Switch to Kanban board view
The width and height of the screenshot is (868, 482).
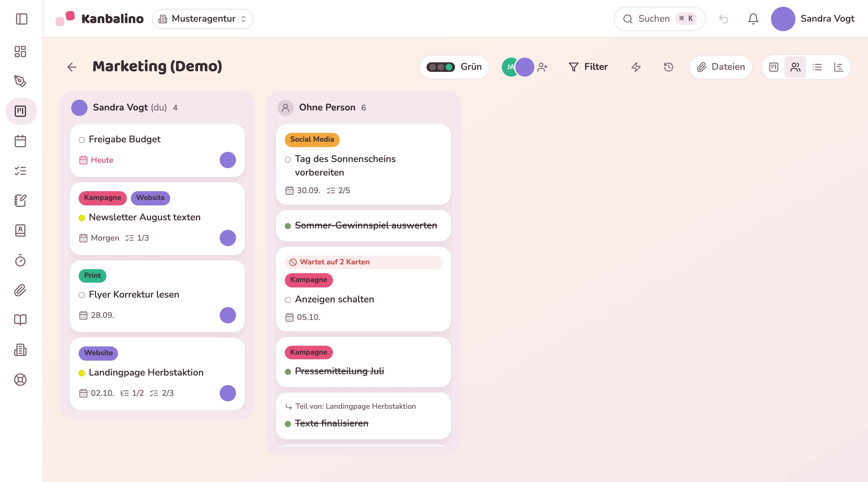pos(774,67)
